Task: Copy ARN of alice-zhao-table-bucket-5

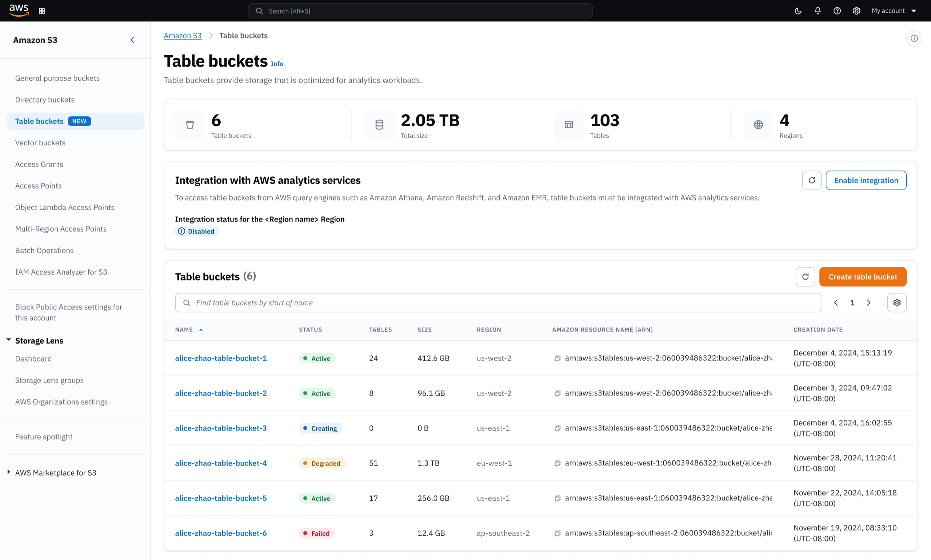Action: tap(557, 498)
